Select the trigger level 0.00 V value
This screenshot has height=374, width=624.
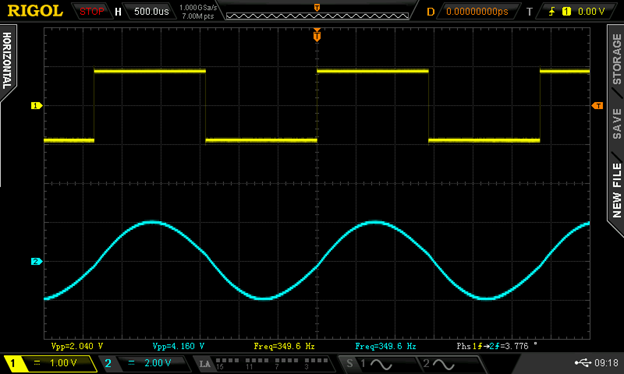tap(591, 12)
